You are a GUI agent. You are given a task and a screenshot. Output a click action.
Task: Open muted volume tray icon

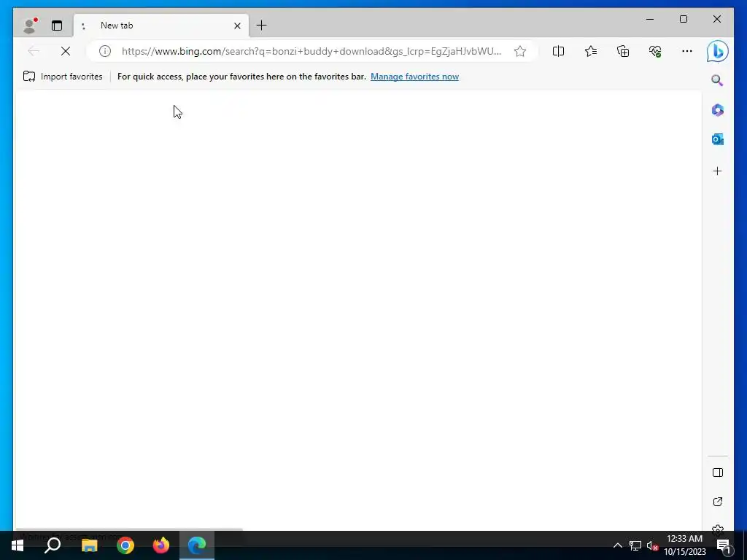pos(652,545)
